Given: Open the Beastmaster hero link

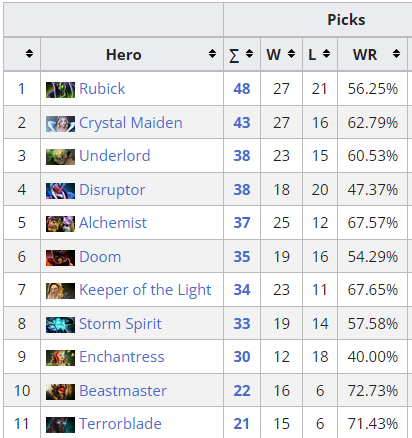Looking at the screenshot, I should [123, 391].
